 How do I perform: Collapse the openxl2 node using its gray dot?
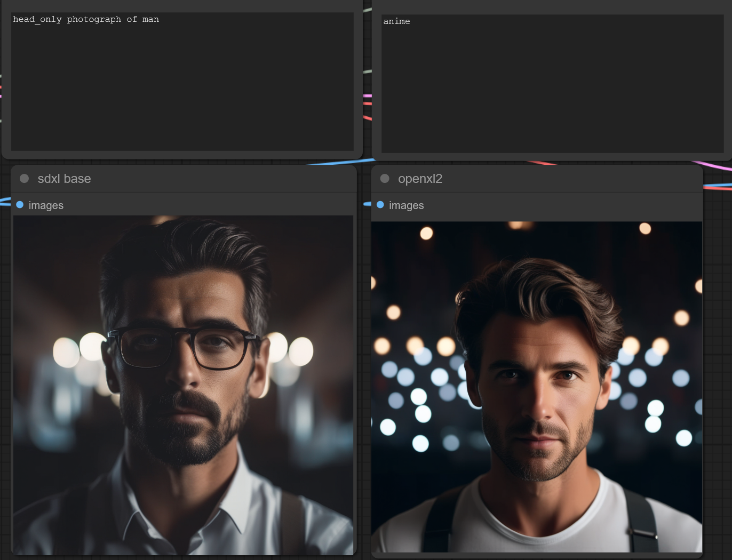coord(385,179)
